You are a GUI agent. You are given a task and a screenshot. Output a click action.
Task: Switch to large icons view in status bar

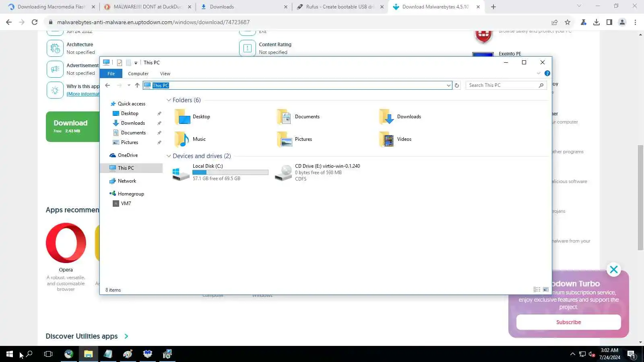(x=546, y=290)
